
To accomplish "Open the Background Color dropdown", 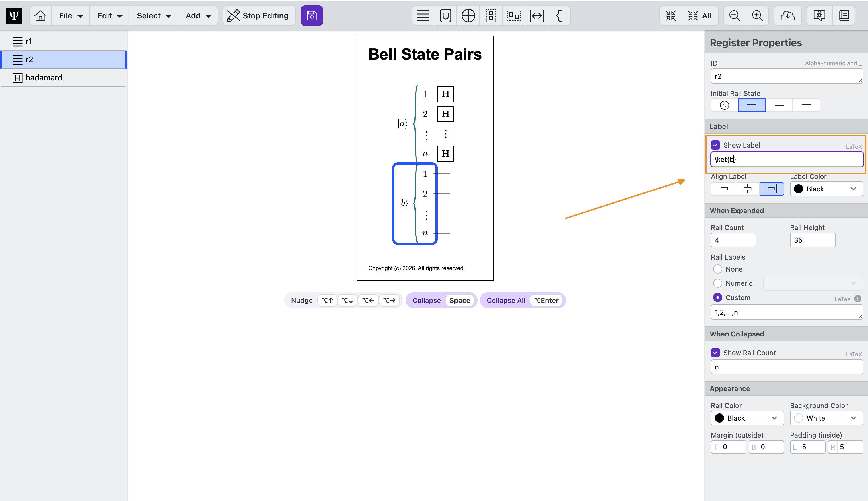I will click(826, 418).
